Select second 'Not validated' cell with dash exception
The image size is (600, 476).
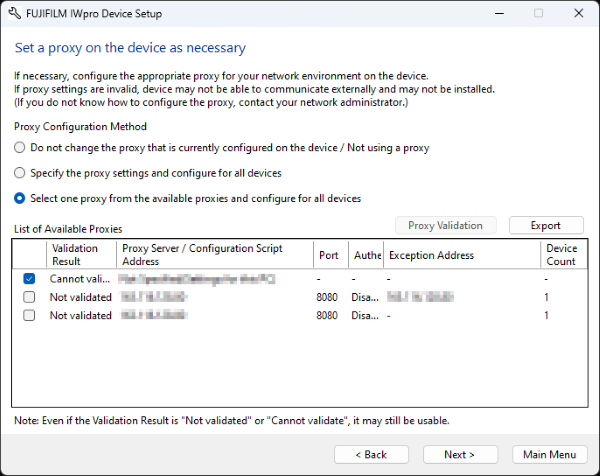pos(81,315)
